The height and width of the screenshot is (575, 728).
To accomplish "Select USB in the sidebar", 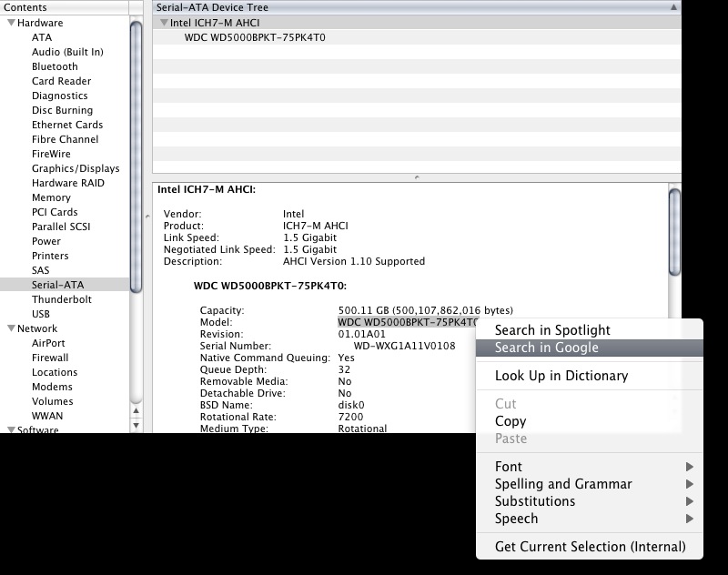I will point(41,314).
